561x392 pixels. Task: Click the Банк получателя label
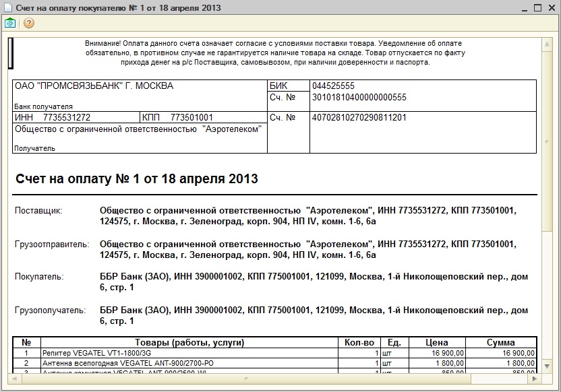pyautogui.click(x=43, y=106)
